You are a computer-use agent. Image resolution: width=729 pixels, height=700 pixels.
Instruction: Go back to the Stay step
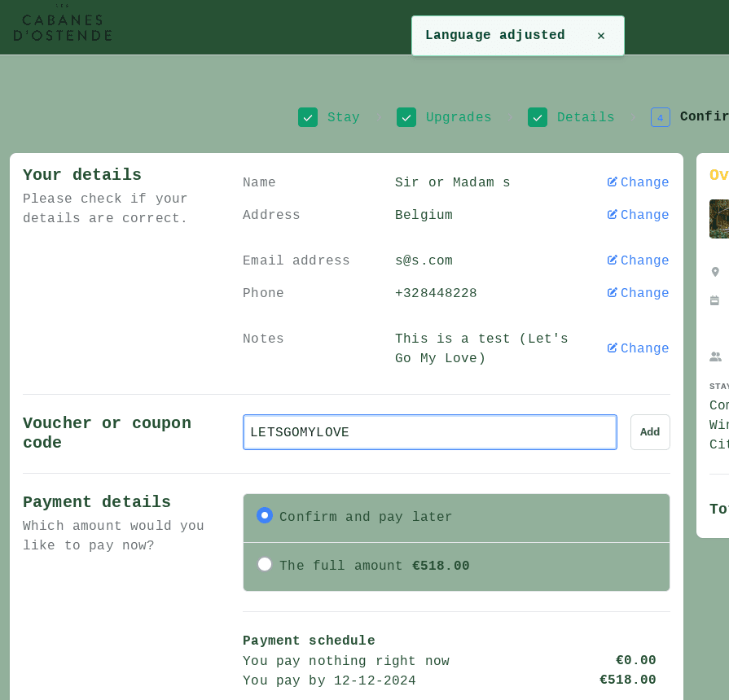click(x=343, y=117)
